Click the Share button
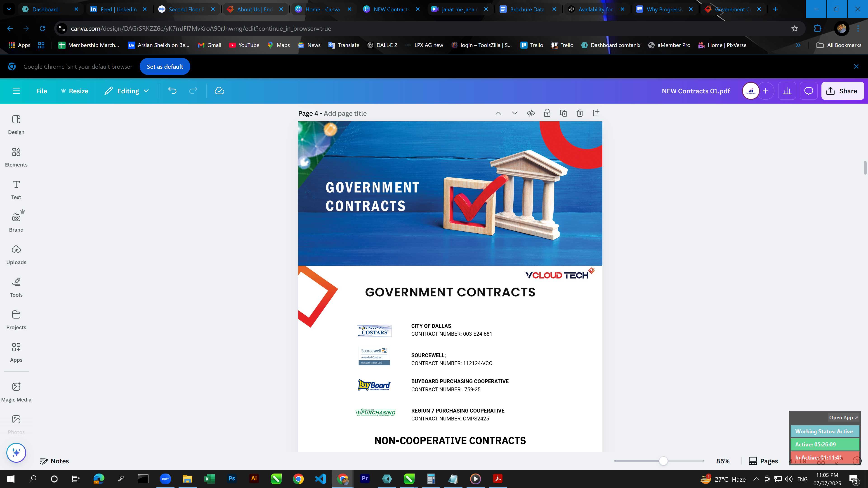Image resolution: width=868 pixels, height=488 pixels. pyautogui.click(x=842, y=91)
